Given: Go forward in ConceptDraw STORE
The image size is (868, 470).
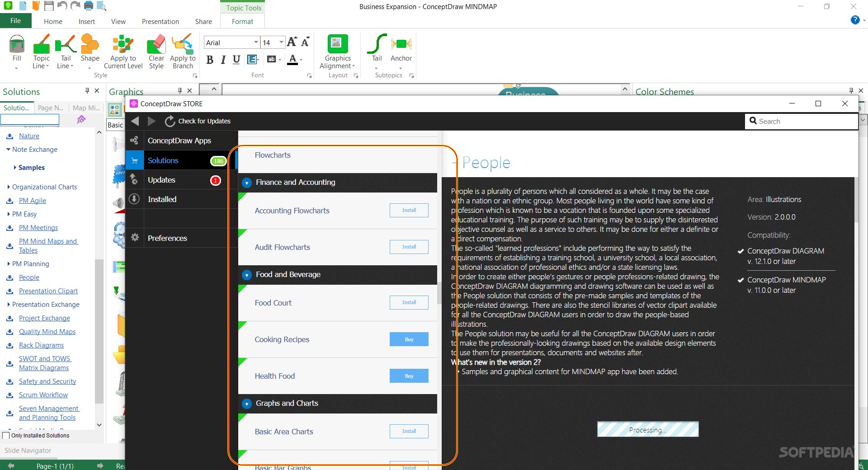Looking at the screenshot, I should [151, 121].
